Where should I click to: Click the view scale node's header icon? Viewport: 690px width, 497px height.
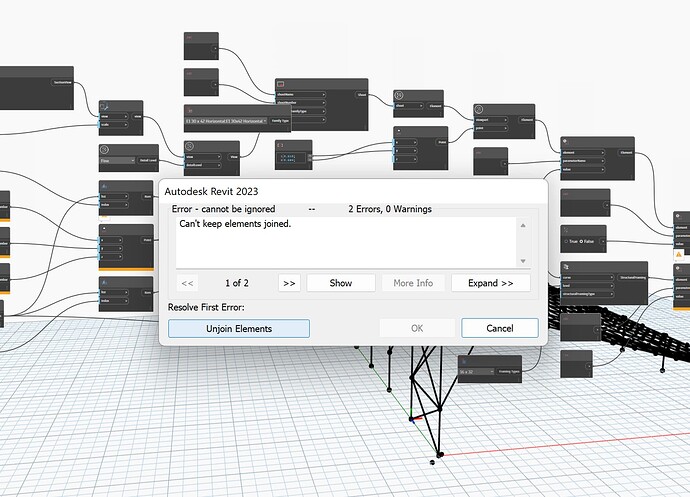pos(104,106)
